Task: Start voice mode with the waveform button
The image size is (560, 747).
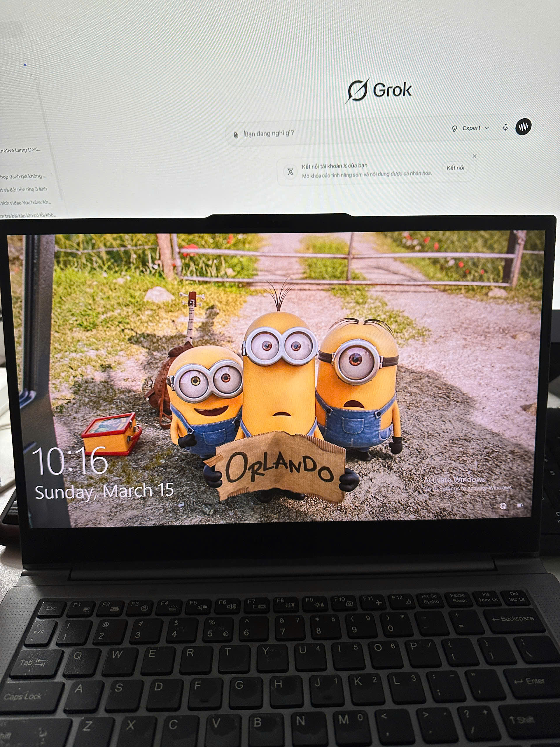Action: point(523,127)
